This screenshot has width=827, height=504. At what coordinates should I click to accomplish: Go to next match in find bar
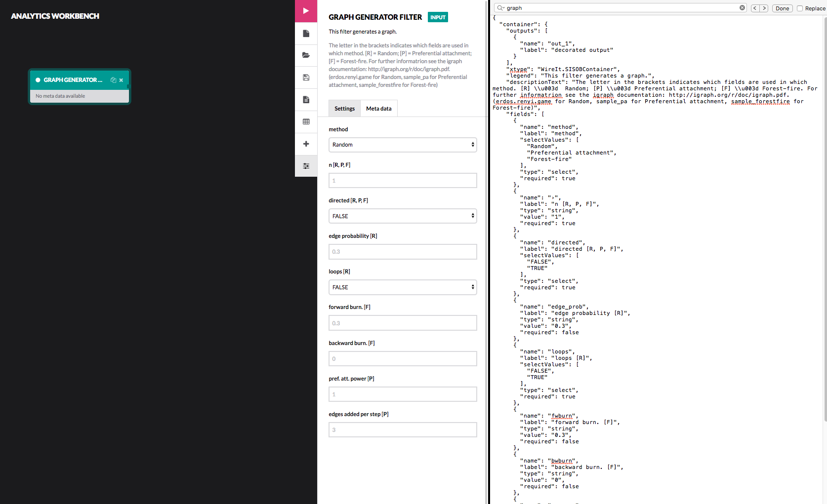tap(764, 8)
